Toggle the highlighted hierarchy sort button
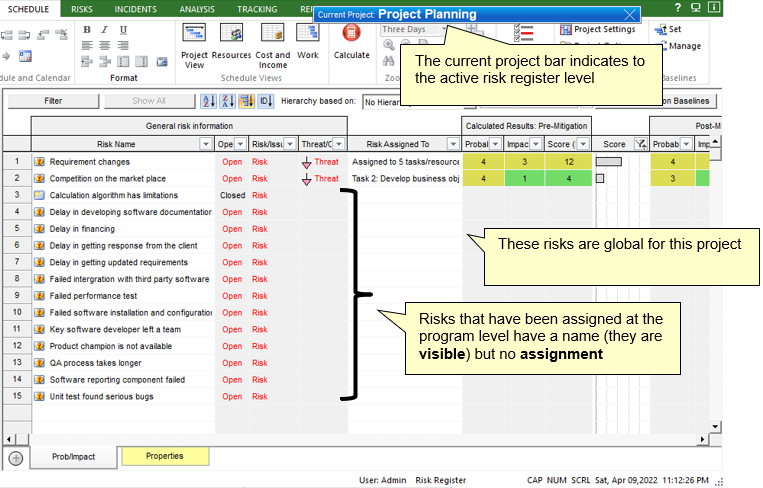 point(247,101)
